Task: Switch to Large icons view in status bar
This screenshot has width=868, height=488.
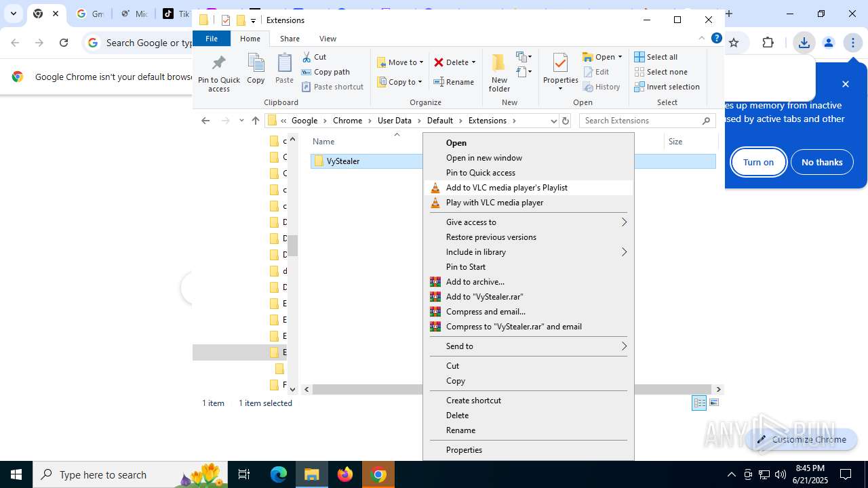Action: 713,403
